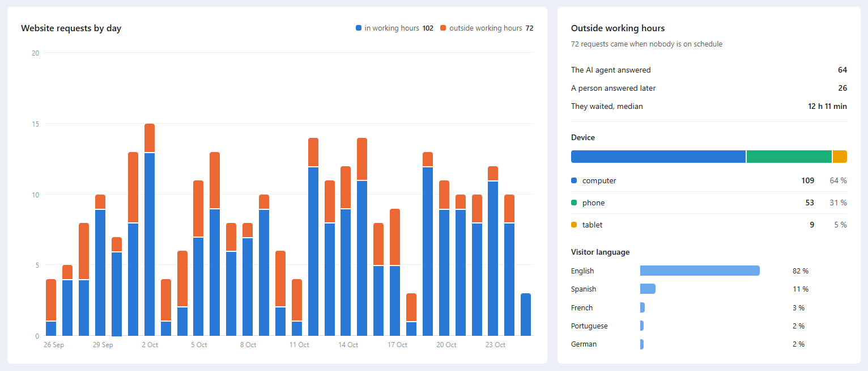Click the Portuguese language bar
Image resolution: width=868 pixels, height=371 pixels.
642,326
